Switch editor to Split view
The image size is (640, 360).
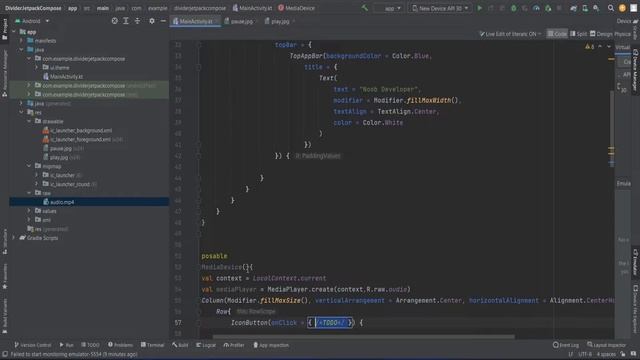578,34
